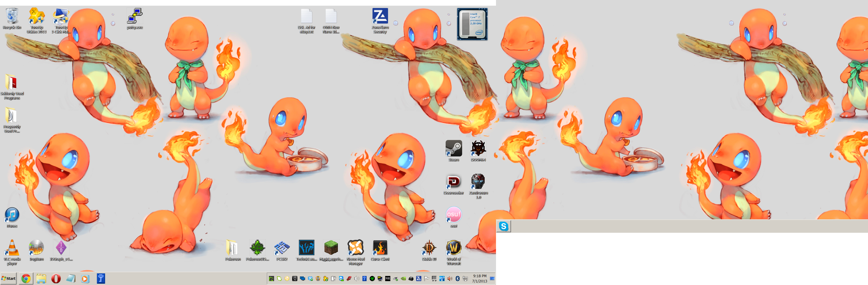Viewport: 868px width, 285px height.
Task: Open the Steam desktop shortcut
Action: pos(454,149)
